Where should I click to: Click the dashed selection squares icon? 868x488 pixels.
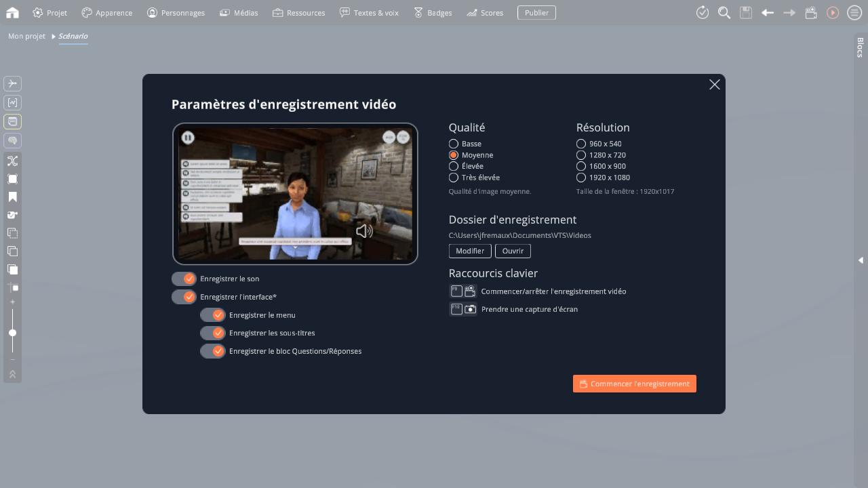coord(12,233)
